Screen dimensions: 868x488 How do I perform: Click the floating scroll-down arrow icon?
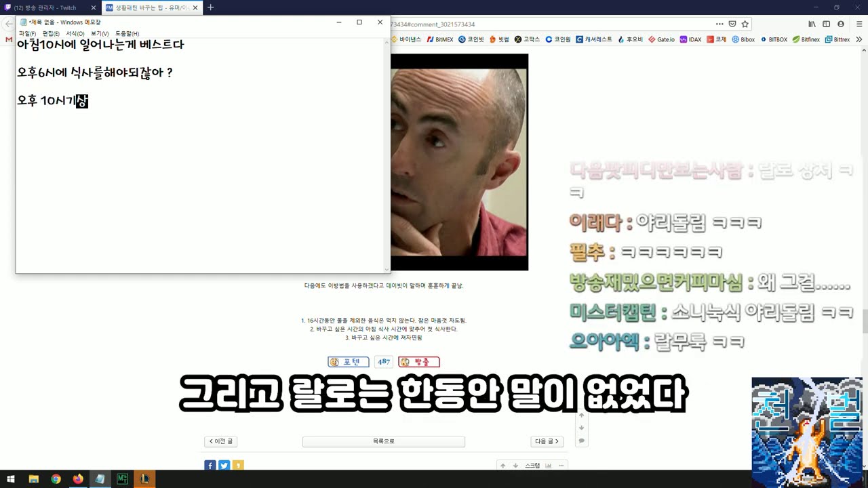pyautogui.click(x=581, y=428)
